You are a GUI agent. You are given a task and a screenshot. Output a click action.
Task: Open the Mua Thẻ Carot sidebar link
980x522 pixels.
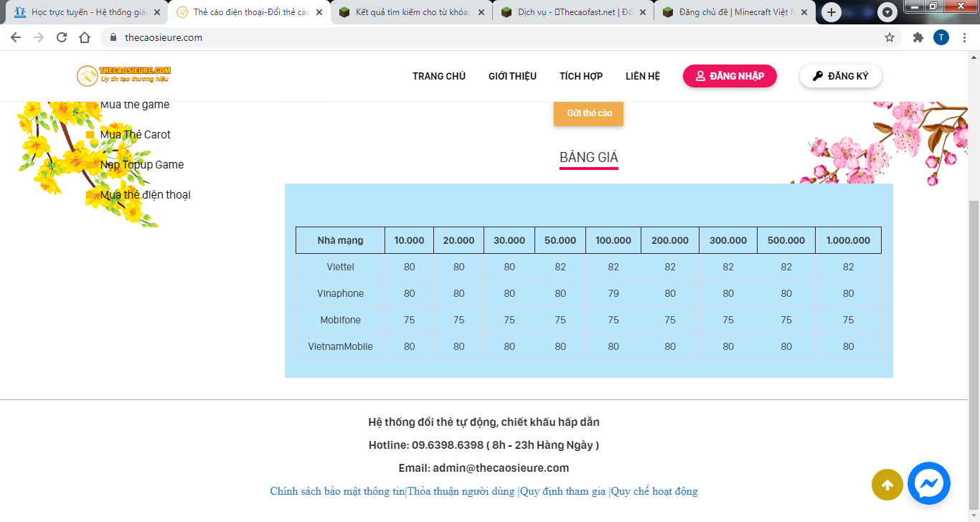coord(136,134)
